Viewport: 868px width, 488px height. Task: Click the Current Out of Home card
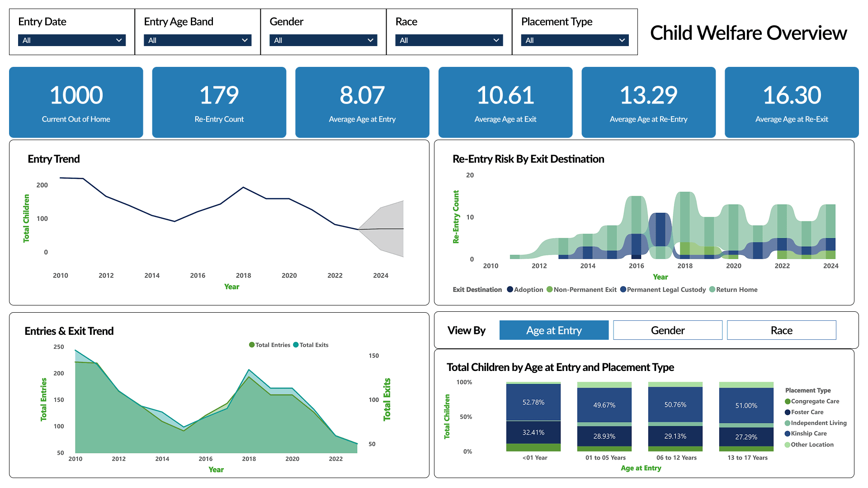[76, 102]
